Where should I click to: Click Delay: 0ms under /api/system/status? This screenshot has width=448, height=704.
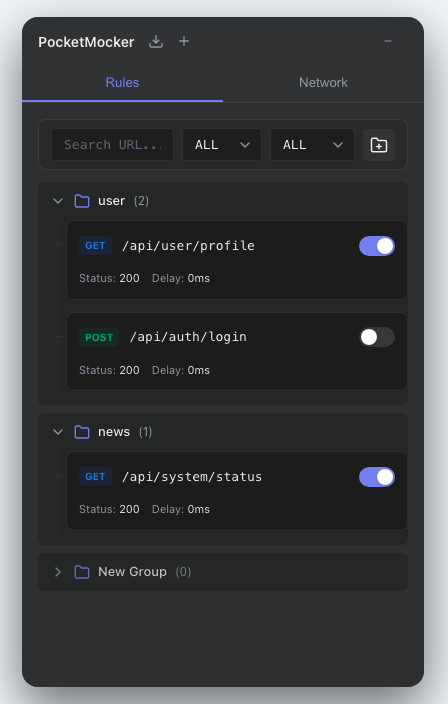pyautogui.click(x=181, y=510)
